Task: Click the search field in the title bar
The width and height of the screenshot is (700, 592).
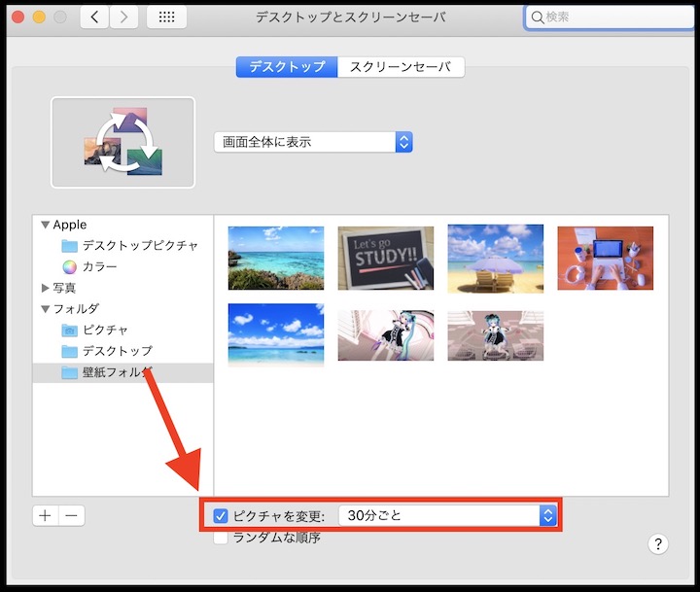Action: (610, 17)
